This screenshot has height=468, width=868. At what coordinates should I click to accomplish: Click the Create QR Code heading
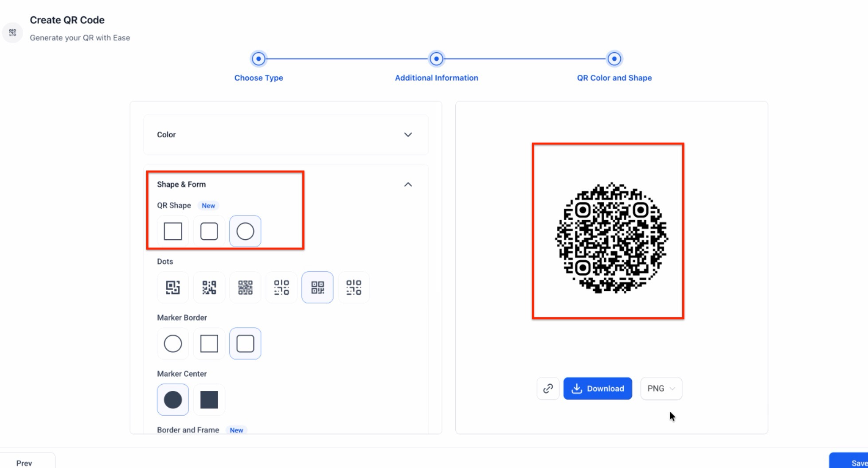[x=67, y=20]
